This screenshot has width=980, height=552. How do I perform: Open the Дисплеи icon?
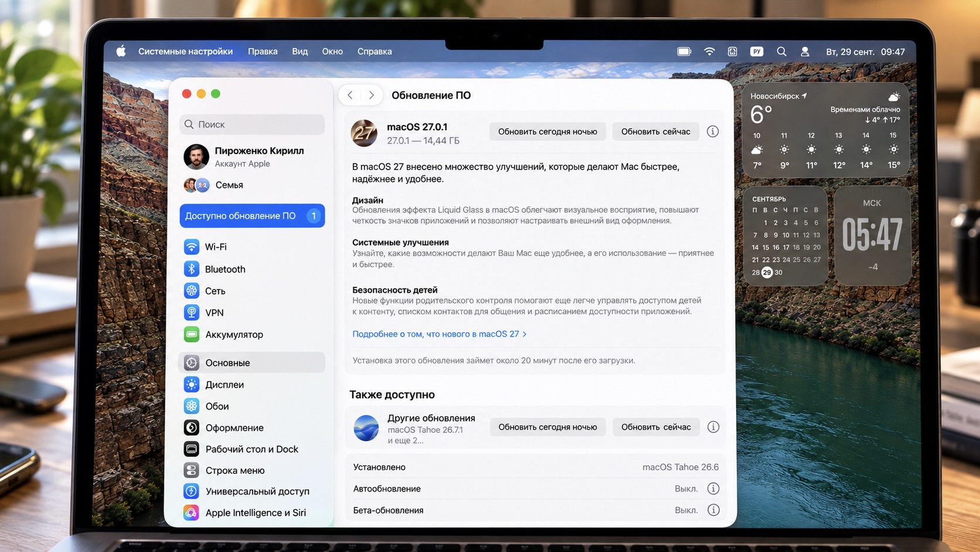click(x=192, y=384)
